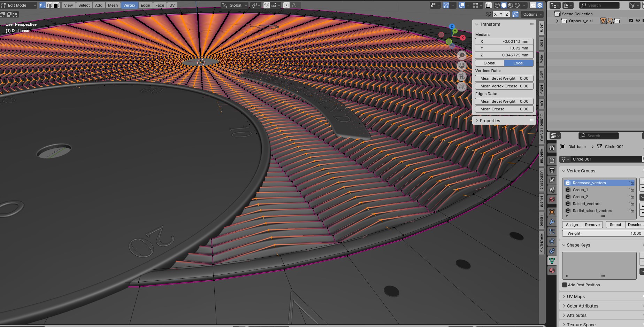
Task: Open the Mesh menu
Action: coord(113,5)
